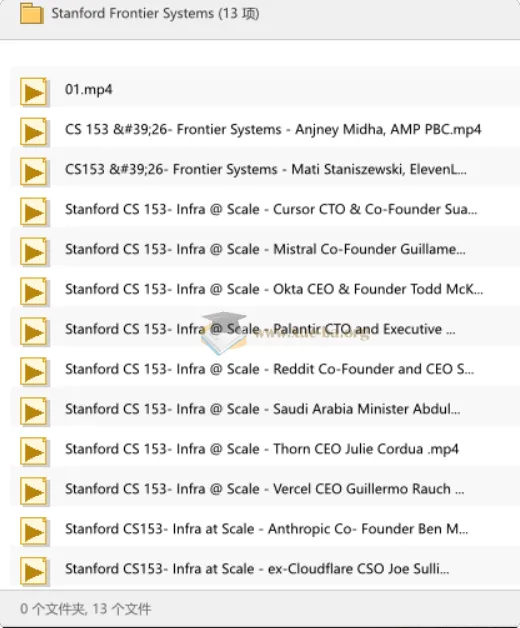
Task: Select the 01.mp4 file name
Action: click(89, 89)
